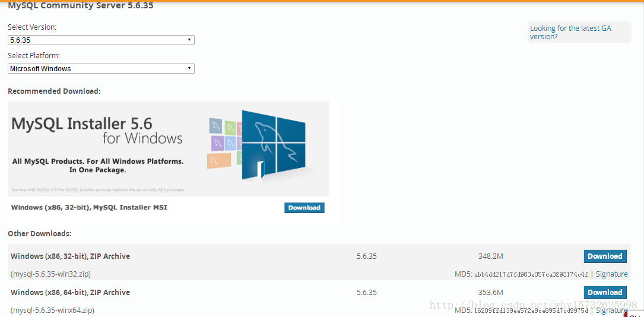Click version 5.6.35 in the 32-bit ZIP row
This screenshot has width=644, height=317.
tap(366, 256)
